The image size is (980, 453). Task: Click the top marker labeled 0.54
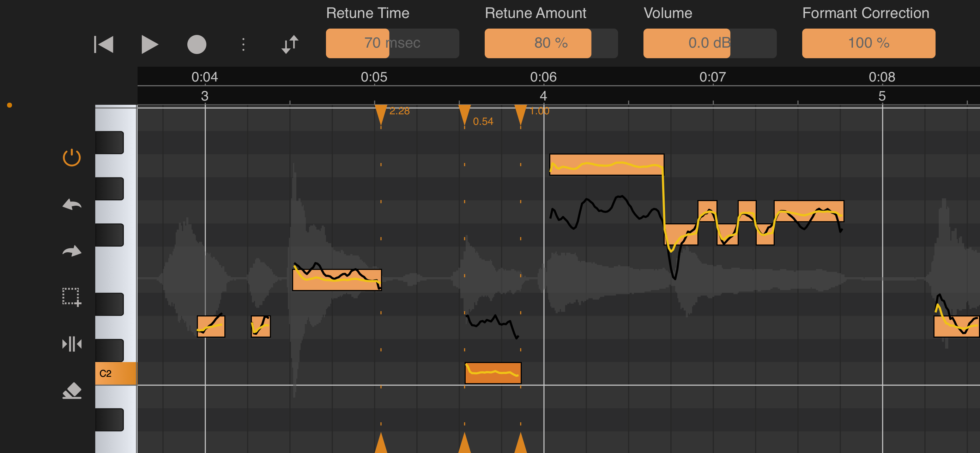465,115
